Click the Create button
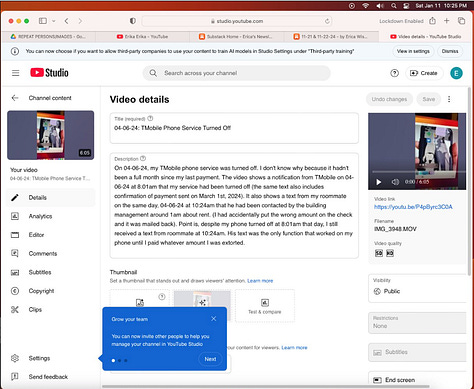The image size is (474, 389). click(424, 73)
